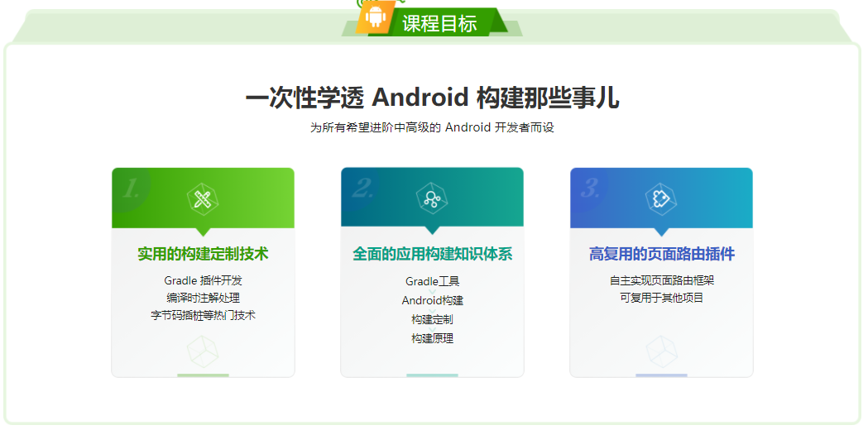Viewport: 868px width, 430px height.
Task: Click the text 可复用于其他项目
Action: coord(662,298)
